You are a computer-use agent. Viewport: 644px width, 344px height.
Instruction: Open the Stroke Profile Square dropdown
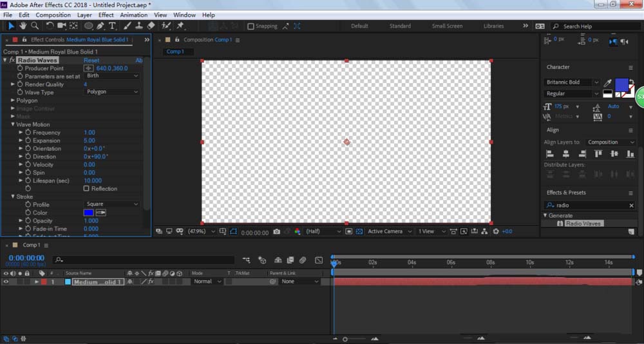111,204
